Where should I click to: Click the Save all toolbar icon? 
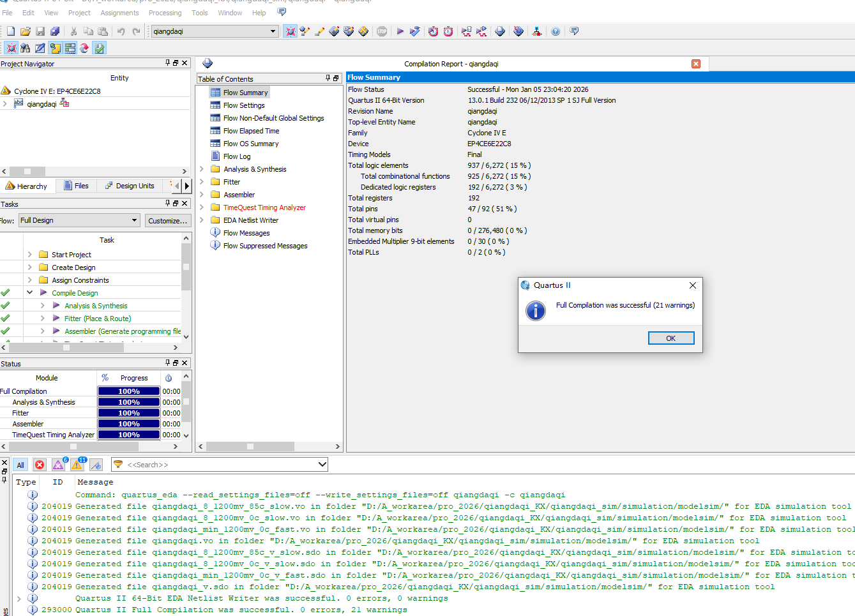pos(55,31)
